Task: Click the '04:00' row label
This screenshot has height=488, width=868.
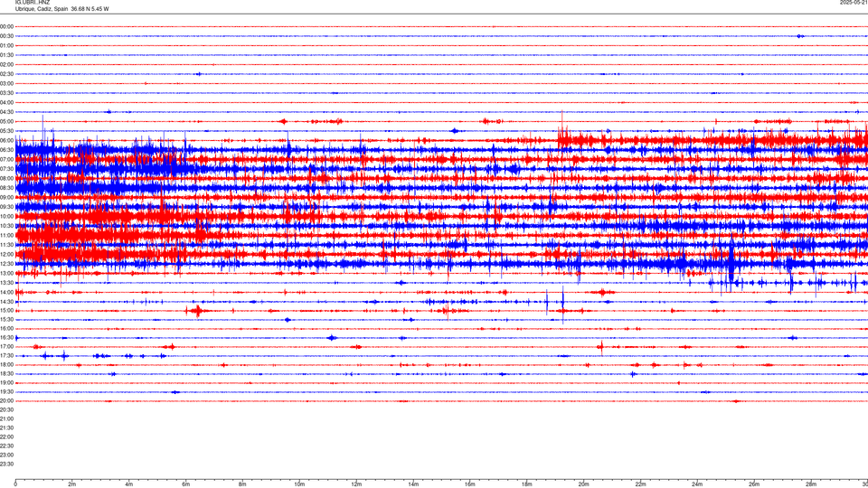Action: (x=6, y=102)
